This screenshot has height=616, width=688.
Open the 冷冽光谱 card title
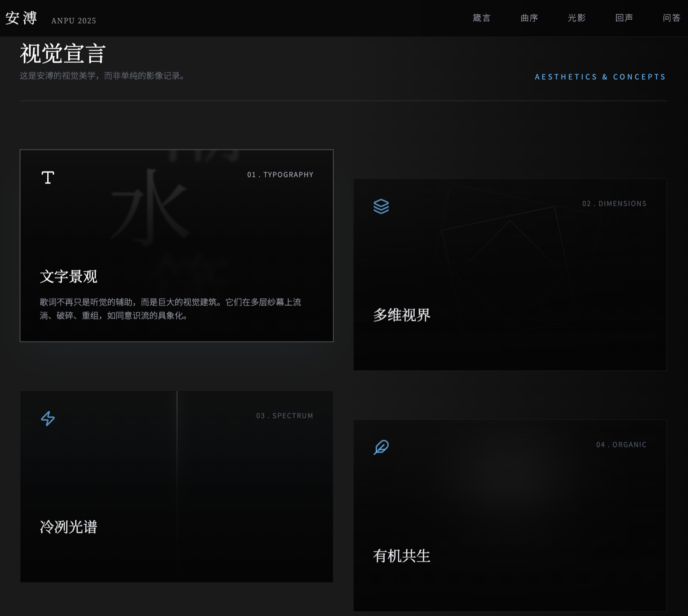[x=69, y=527]
